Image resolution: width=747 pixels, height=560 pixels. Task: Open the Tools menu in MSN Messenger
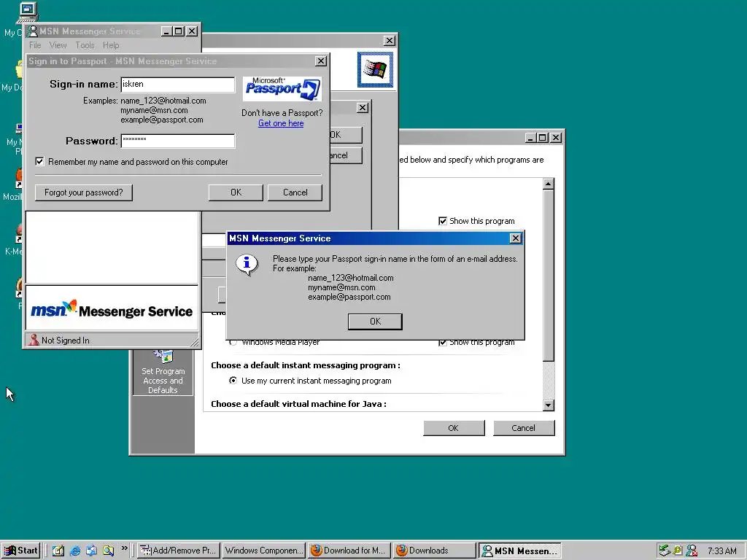pyautogui.click(x=85, y=45)
